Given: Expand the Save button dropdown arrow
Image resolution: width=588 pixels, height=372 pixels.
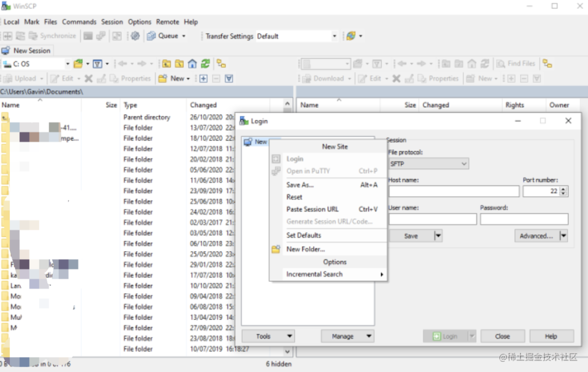Looking at the screenshot, I should click(438, 236).
